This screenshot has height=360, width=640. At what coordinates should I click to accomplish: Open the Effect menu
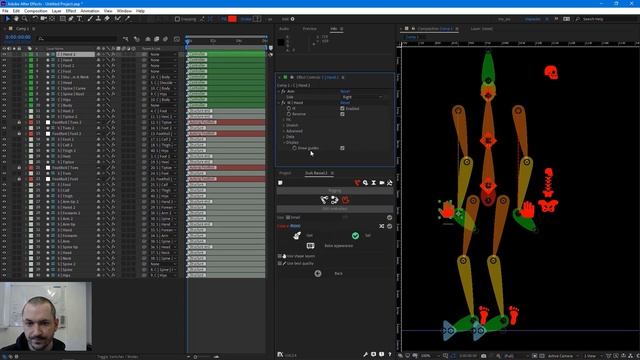(x=71, y=11)
